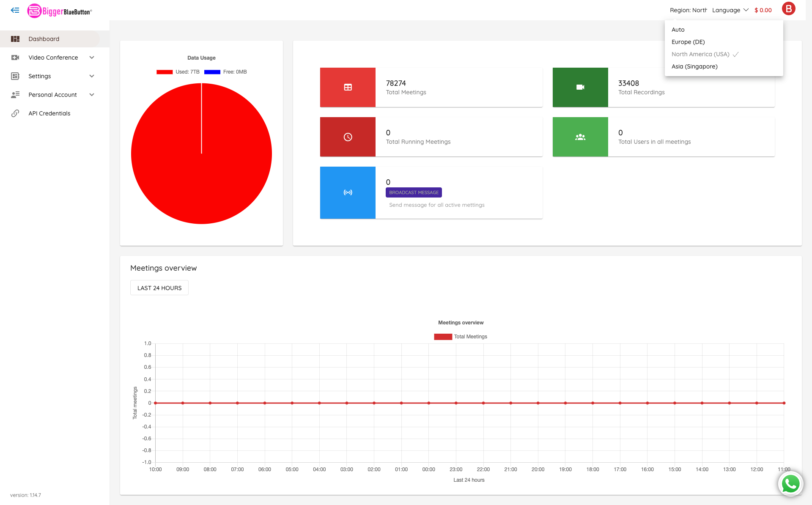
Task: Expand the Video Conference submenu chevron
Action: tap(92, 58)
